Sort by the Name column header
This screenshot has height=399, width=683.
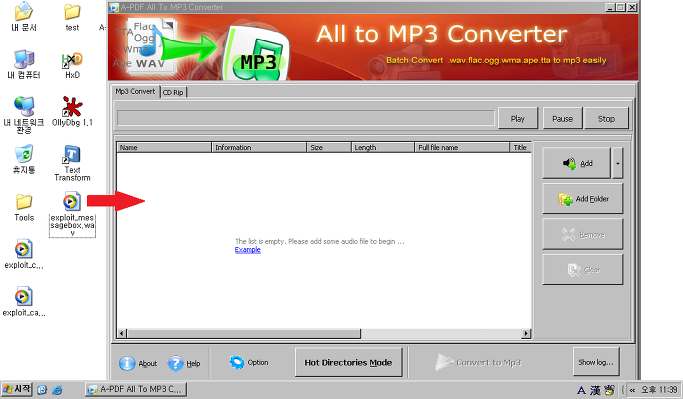(x=164, y=148)
